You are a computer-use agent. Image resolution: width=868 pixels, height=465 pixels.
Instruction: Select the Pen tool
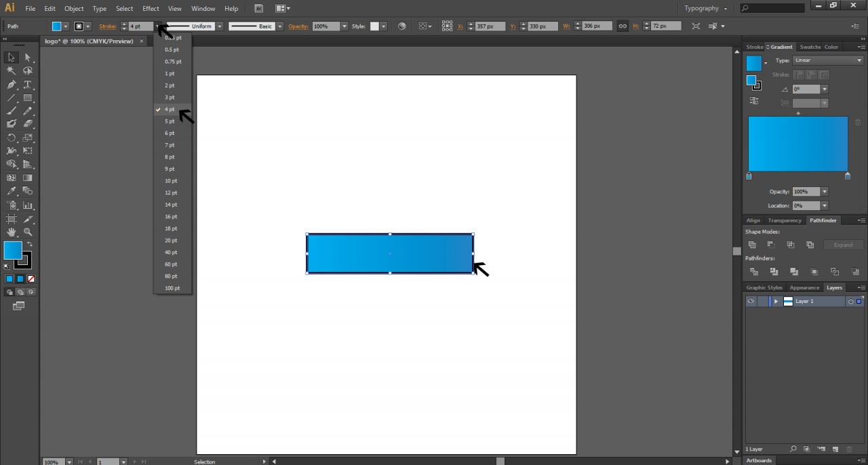pyautogui.click(x=12, y=85)
